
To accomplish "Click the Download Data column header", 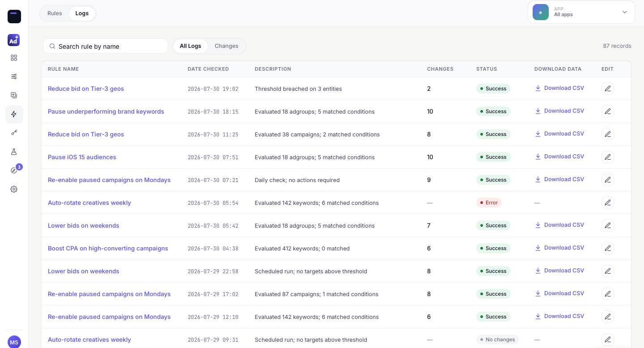I will 558,69.
